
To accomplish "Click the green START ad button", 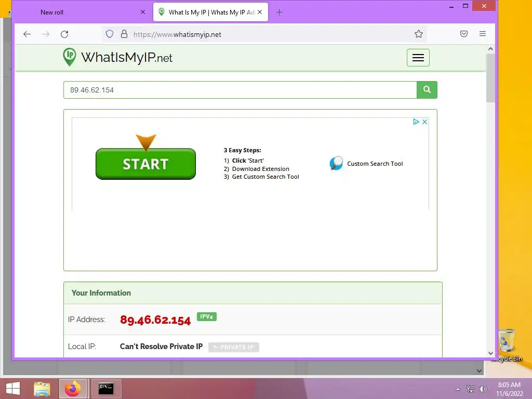I will click(x=145, y=164).
